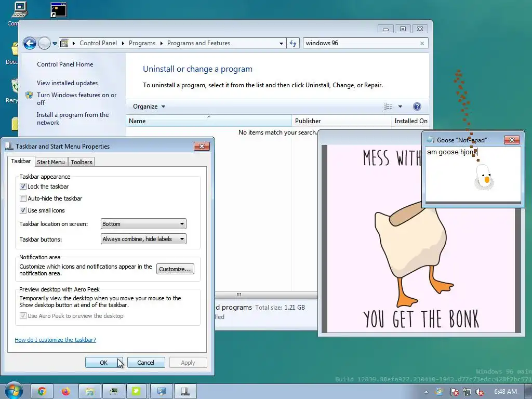Select the Programs and Features breadcrumb
Image resolution: width=532 pixels, height=399 pixels.
tap(198, 43)
